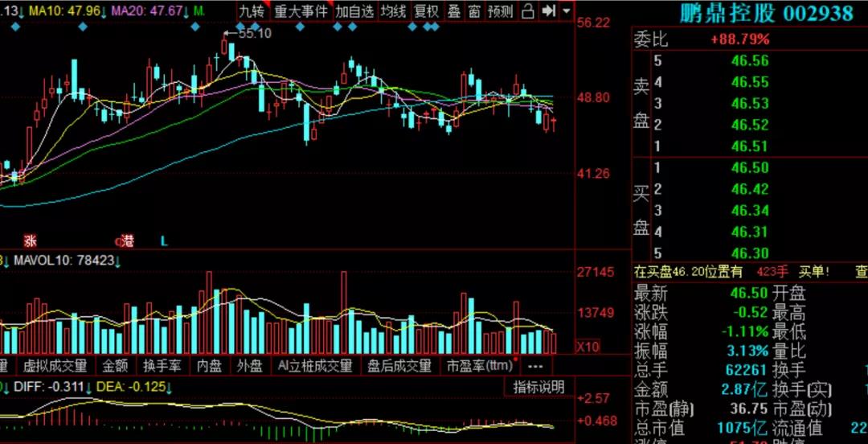Image resolution: width=868 pixels, height=444 pixels.
Task: Click the jump-to-end arrow icon
Action: coord(548,10)
